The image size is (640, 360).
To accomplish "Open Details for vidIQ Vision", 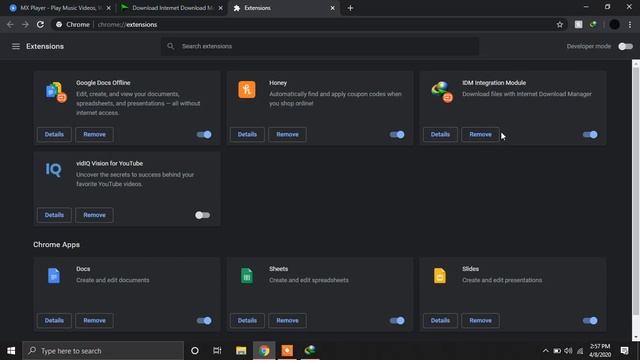I will point(54,215).
